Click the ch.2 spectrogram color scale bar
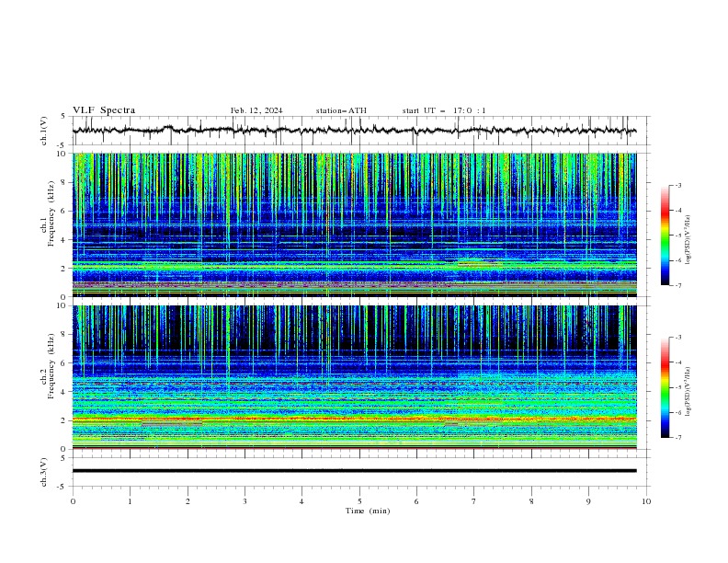This screenshot has width=728, height=563. (665, 387)
